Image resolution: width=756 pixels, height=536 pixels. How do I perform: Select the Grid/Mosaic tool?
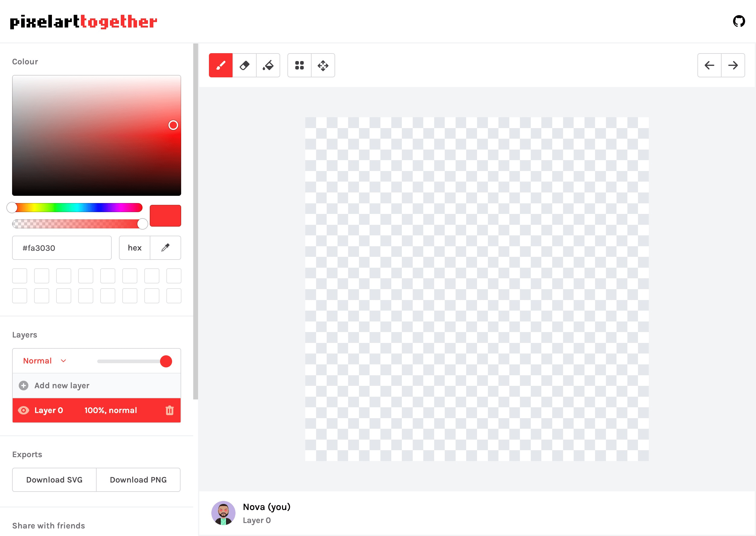pos(300,65)
